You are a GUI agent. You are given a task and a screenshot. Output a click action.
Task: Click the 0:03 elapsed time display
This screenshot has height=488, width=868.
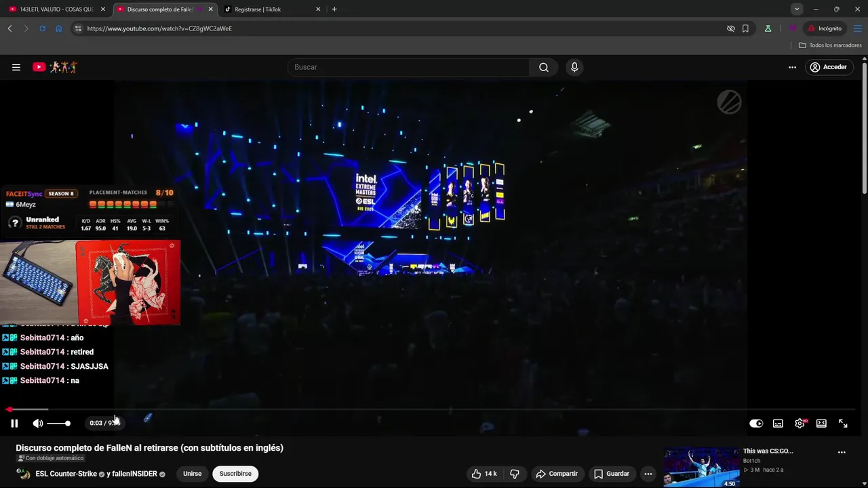[96, 424]
